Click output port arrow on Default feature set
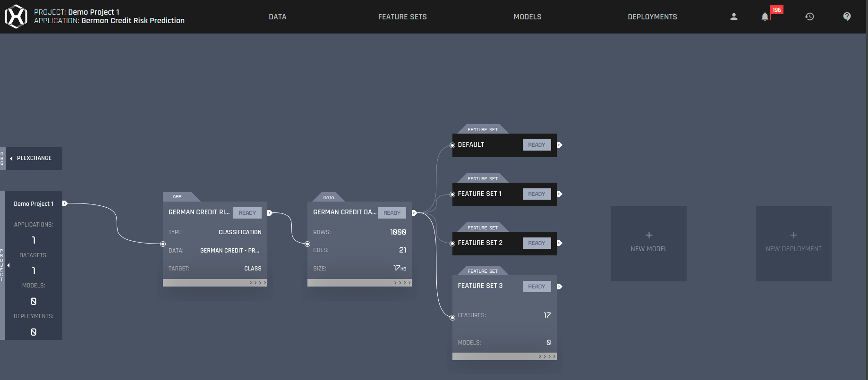The image size is (868, 380). pos(559,145)
